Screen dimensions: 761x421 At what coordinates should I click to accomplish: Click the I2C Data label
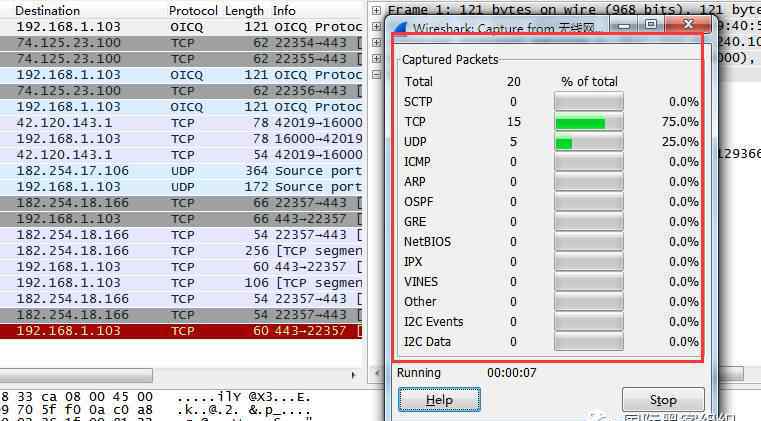(427, 341)
